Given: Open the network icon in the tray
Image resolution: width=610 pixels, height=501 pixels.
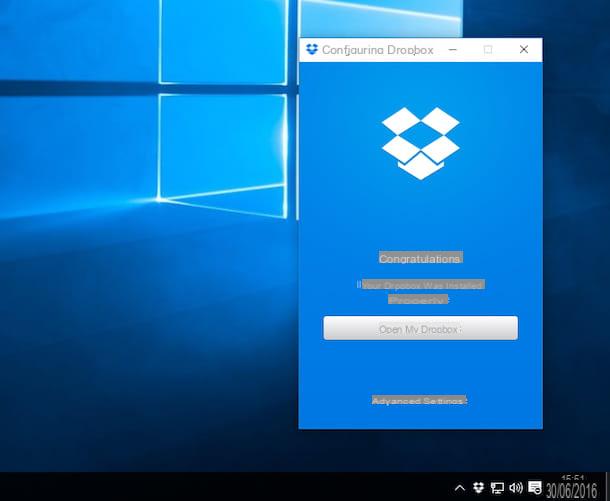Looking at the screenshot, I should pyautogui.click(x=497, y=488).
